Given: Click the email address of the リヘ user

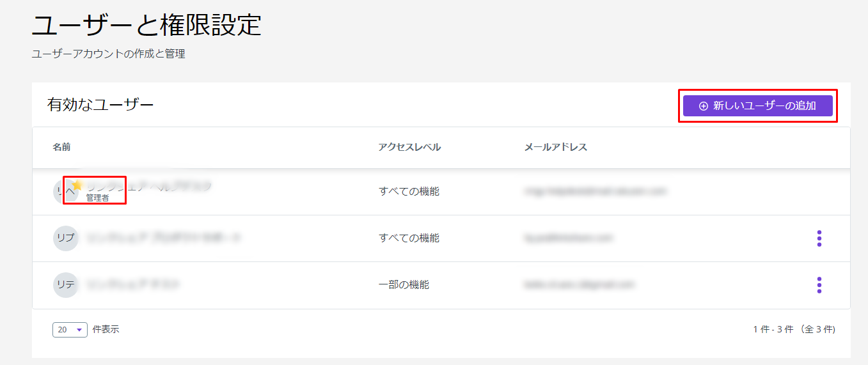Looking at the screenshot, I should [x=595, y=191].
